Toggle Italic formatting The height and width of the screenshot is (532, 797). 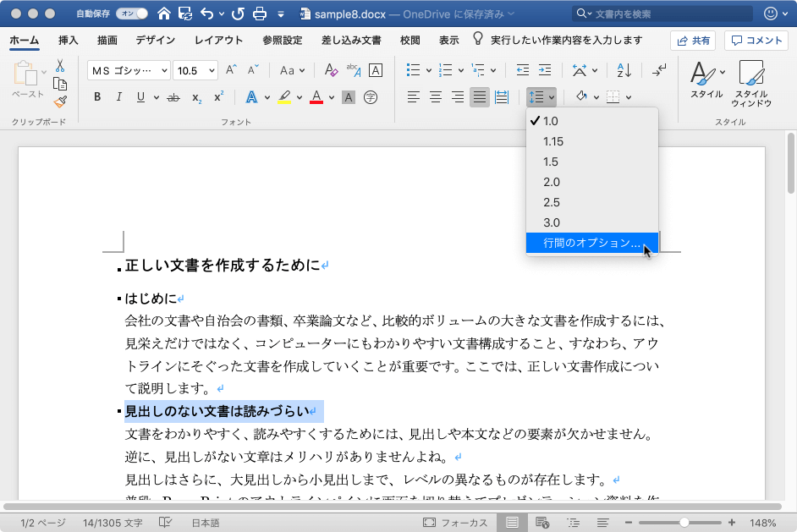[119, 97]
